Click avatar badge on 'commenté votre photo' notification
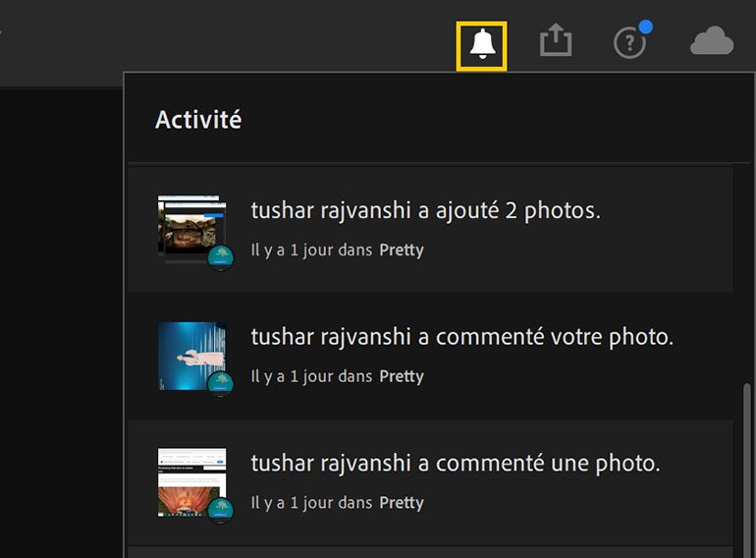The height and width of the screenshot is (558, 756). pos(220,384)
